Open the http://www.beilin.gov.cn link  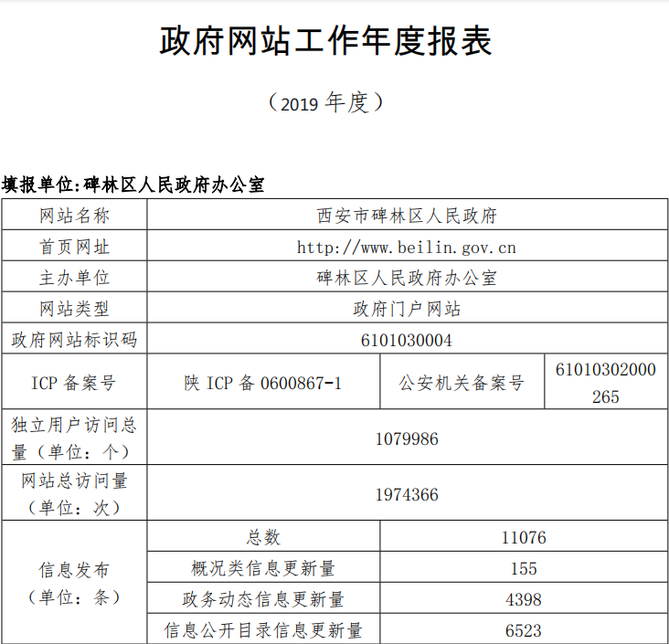(x=407, y=248)
